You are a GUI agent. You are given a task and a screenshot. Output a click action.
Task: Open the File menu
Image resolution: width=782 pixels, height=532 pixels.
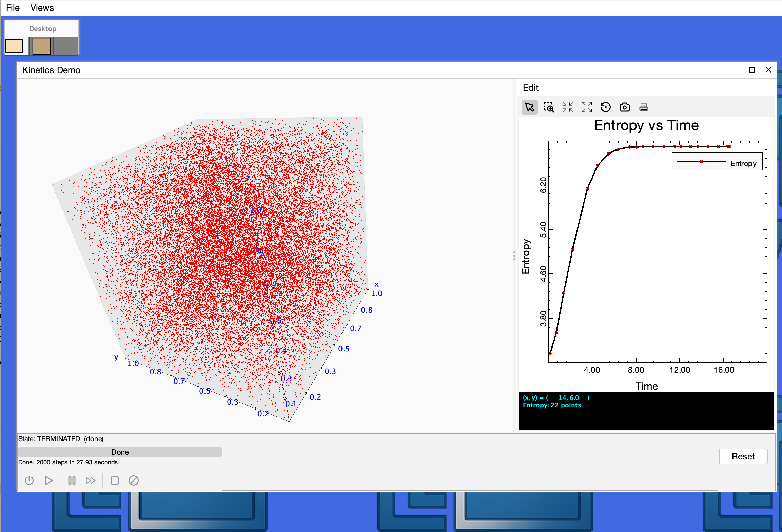[13, 8]
